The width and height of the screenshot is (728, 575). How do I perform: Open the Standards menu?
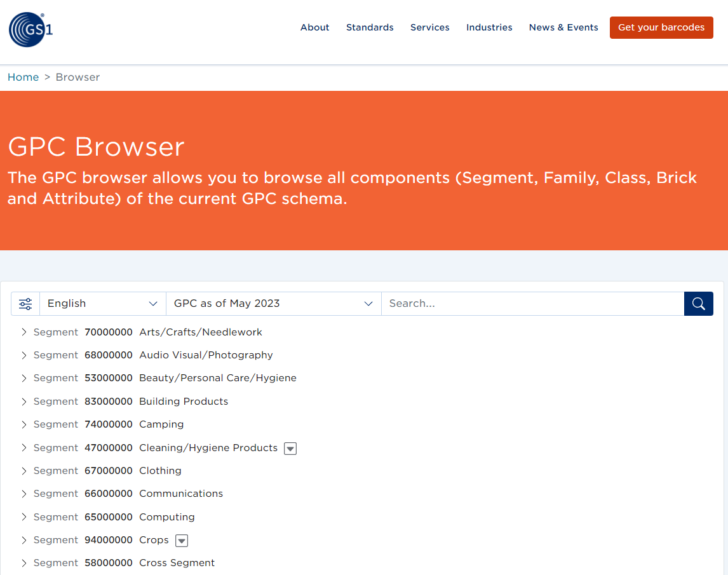click(370, 27)
